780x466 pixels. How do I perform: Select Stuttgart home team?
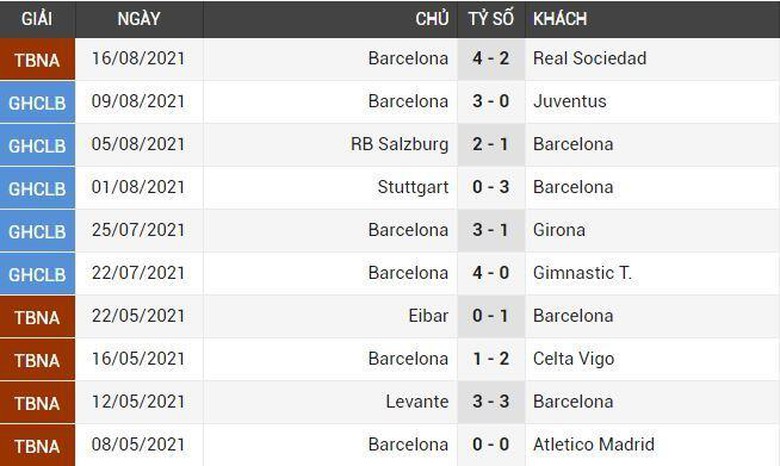(413, 187)
